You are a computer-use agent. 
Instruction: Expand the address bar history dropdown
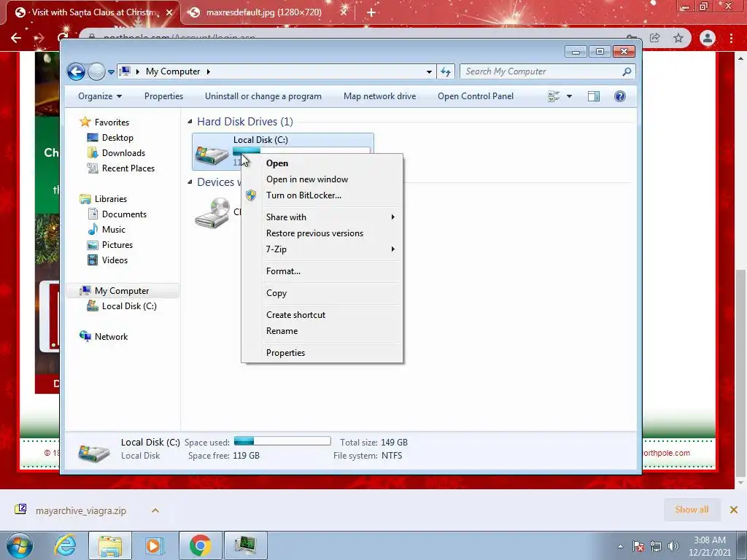point(429,72)
